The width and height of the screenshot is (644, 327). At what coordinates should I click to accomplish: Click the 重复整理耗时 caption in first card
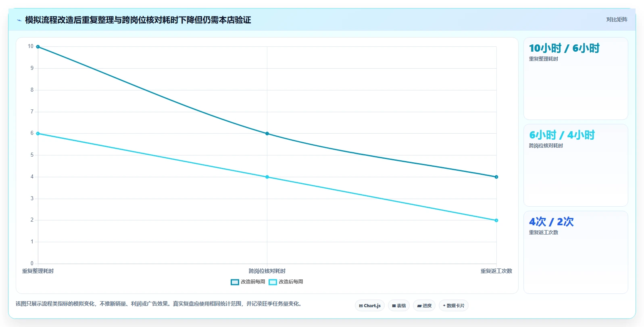tap(544, 59)
